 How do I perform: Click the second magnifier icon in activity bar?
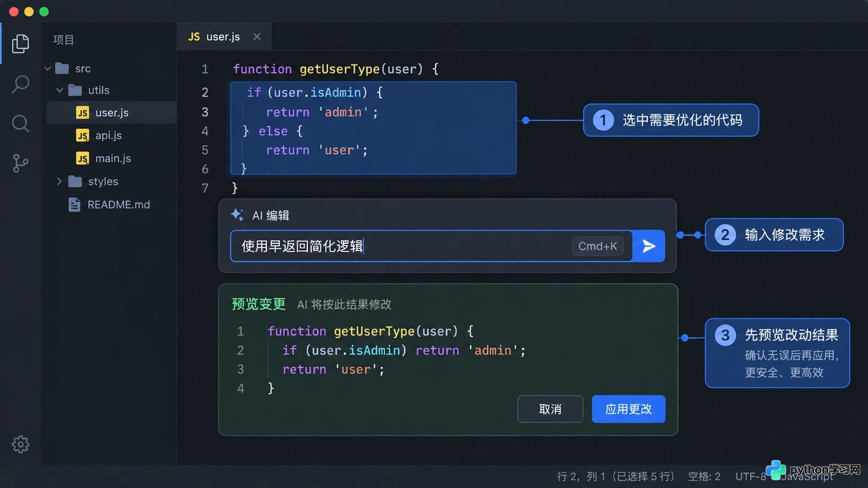(20, 124)
